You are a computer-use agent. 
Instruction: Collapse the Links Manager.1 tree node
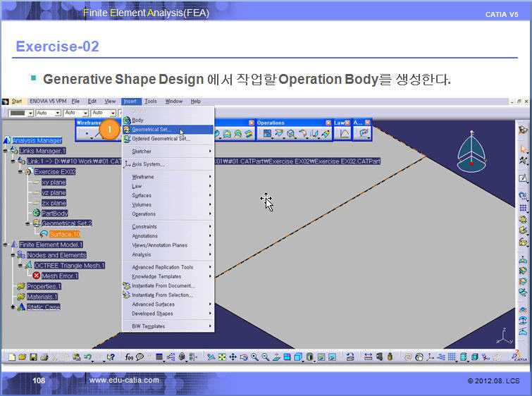click(x=6, y=151)
